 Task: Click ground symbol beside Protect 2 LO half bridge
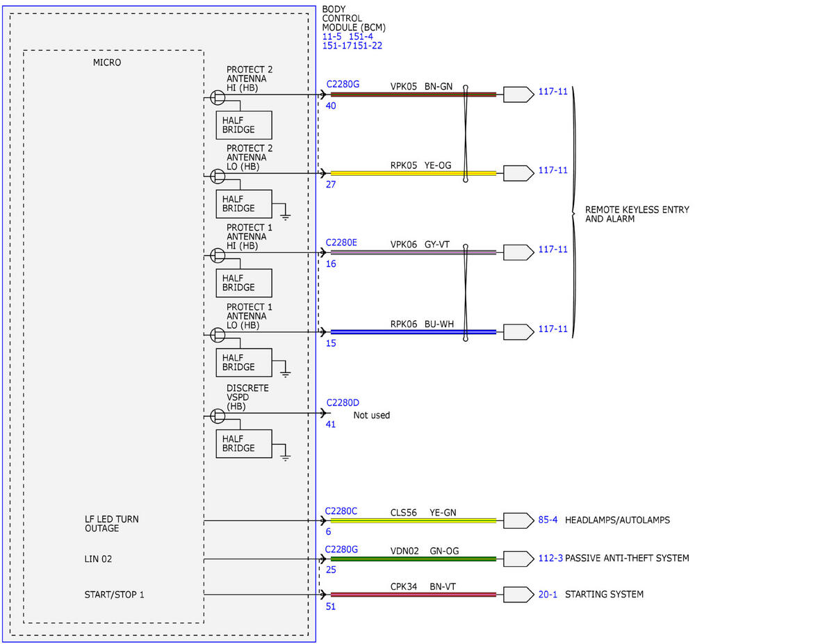coord(285,216)
